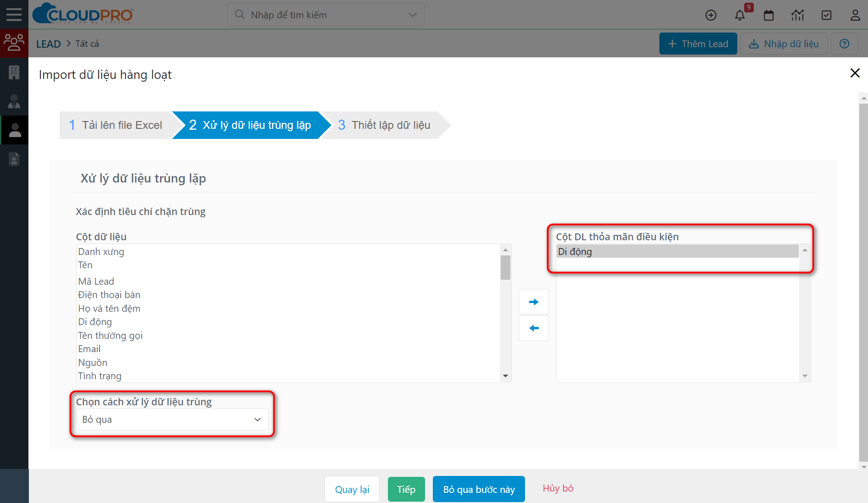Click the Tiếp button

[x=406, y=489]
